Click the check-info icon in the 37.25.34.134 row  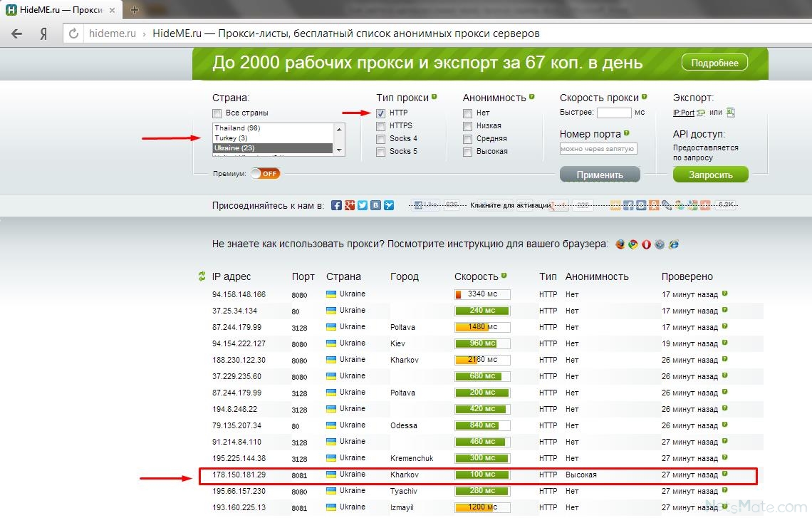click(x=725, y=310)
